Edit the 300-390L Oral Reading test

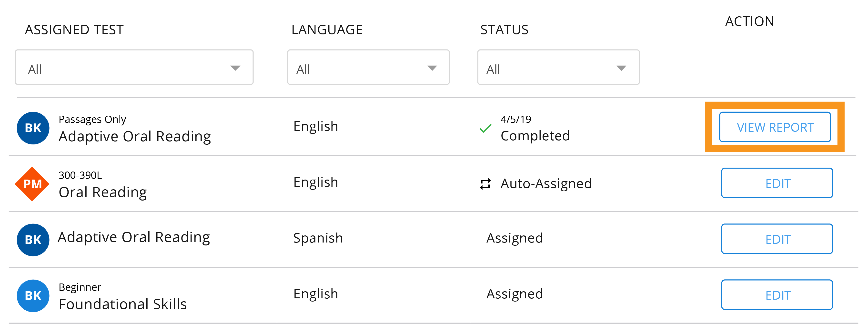[777, 183]
